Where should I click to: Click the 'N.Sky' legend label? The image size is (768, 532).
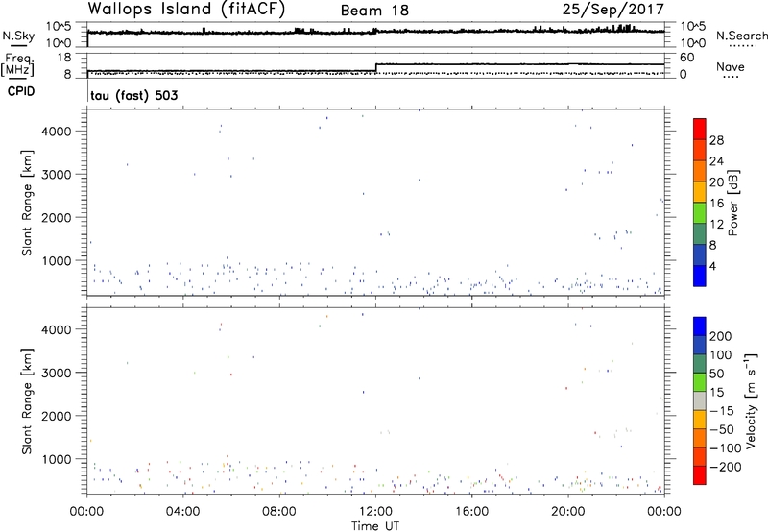pos(18,36)
